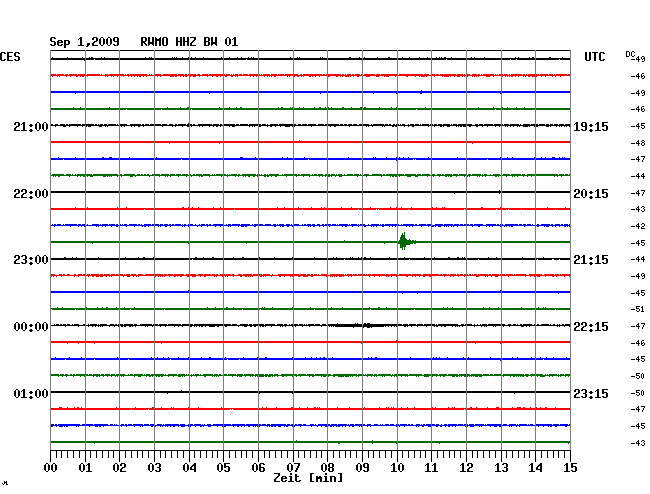The width and height of the screenshot is (650, 494).
Task: Select the date text 'Sep 1,2009'
Action: (84, 42)
